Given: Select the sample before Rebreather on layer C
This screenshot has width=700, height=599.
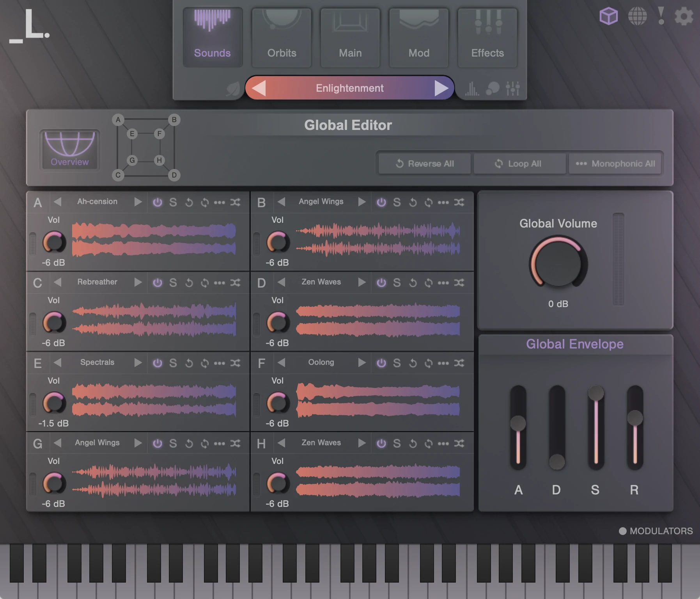Looking at the screenshot, I should click(58, 282).
